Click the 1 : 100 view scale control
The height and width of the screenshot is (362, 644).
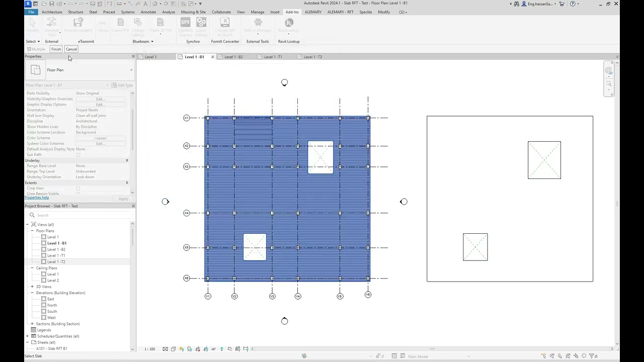(150, 349)
